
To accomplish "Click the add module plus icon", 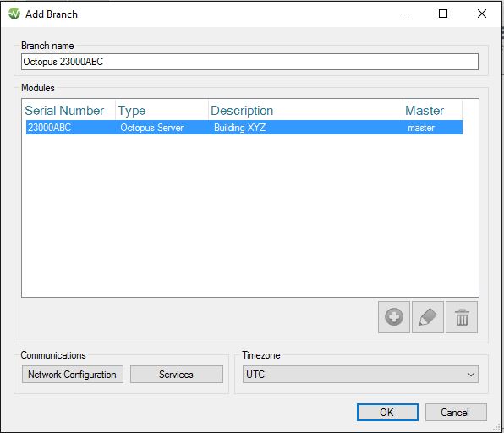I will point(394,317).
